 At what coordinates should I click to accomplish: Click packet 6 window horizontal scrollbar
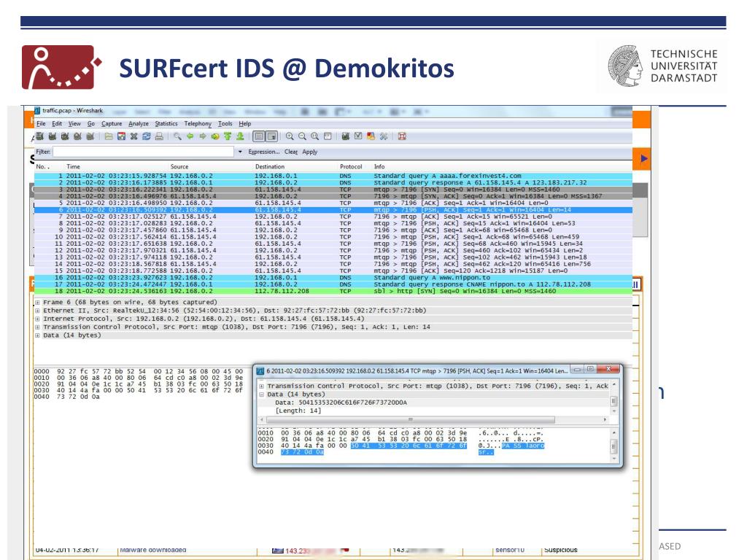coord(410,419)
